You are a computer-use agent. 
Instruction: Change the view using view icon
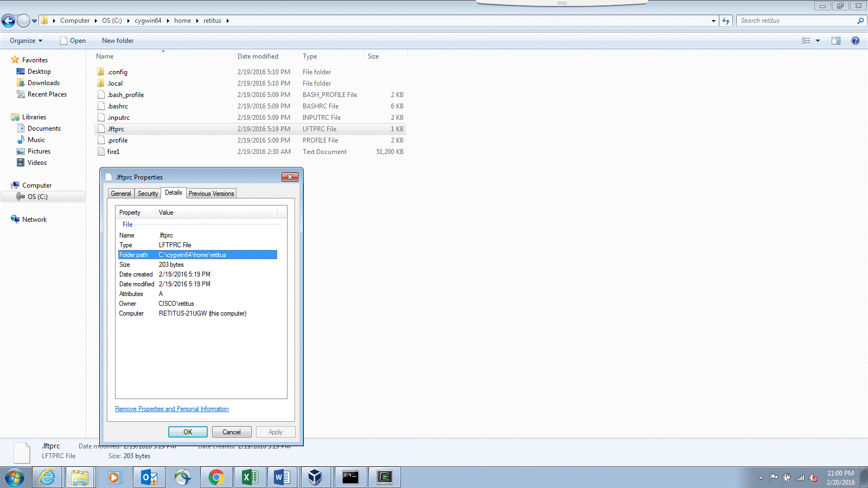tap(806, 41)
